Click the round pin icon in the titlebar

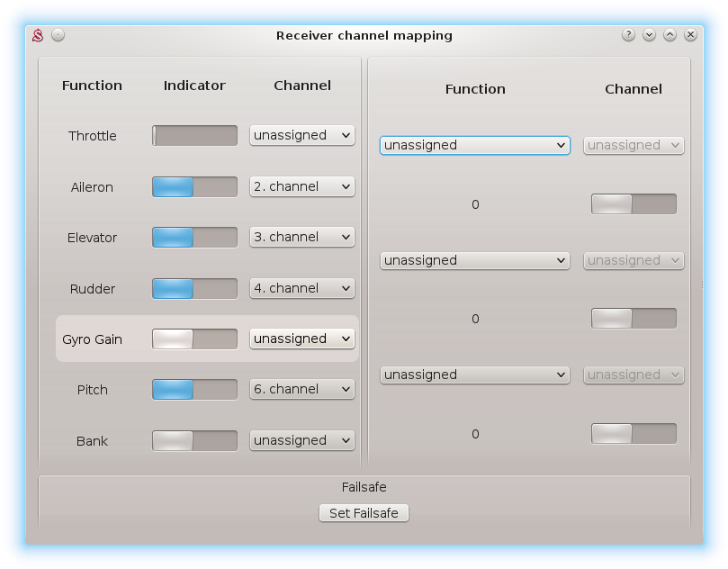pos(58,34)
